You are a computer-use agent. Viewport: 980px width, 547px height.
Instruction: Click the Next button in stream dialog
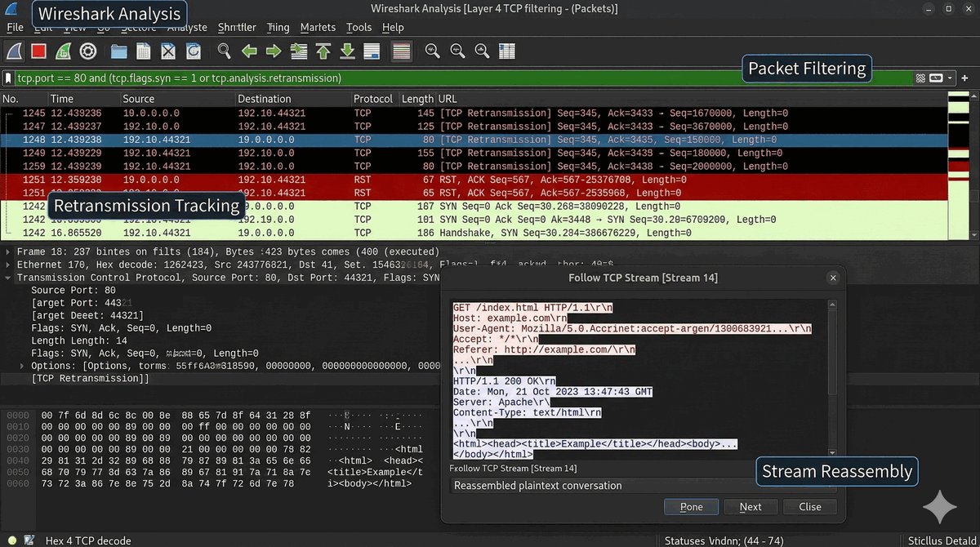pyautogui.click(x=751, y=507)
